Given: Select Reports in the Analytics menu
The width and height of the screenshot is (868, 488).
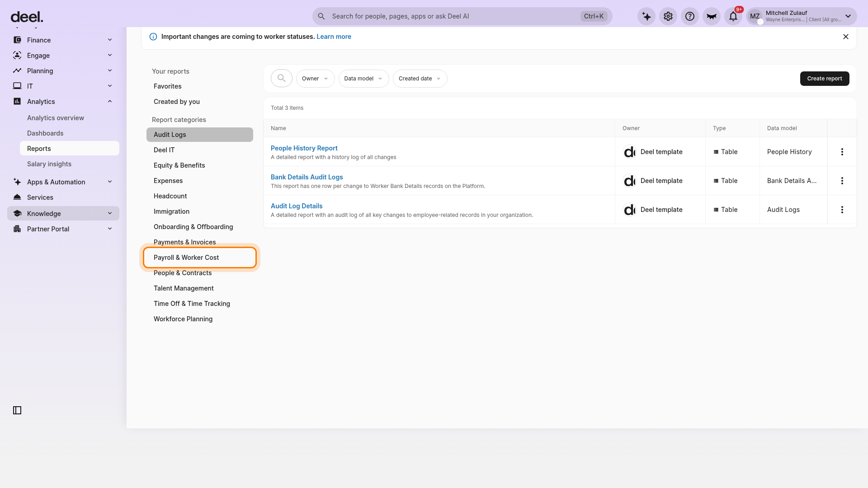Looking at the screenshot, I should point(70,149).
